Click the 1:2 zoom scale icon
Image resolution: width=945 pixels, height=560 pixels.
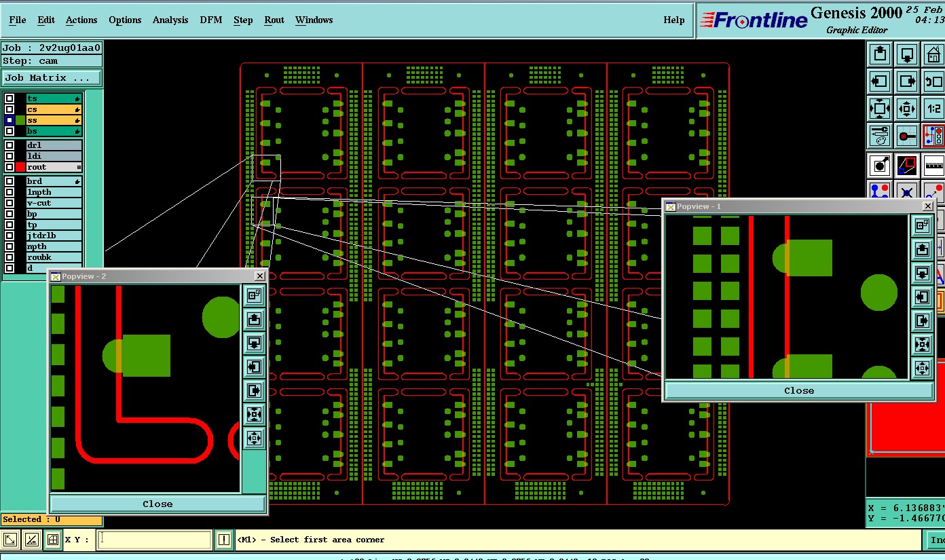click(x=933, y=109)
